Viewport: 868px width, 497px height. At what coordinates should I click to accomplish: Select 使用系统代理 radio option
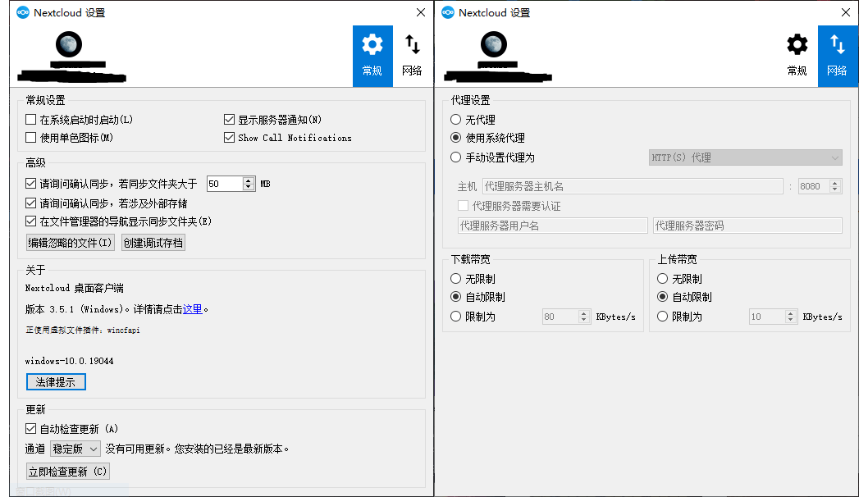coord(455,137)
